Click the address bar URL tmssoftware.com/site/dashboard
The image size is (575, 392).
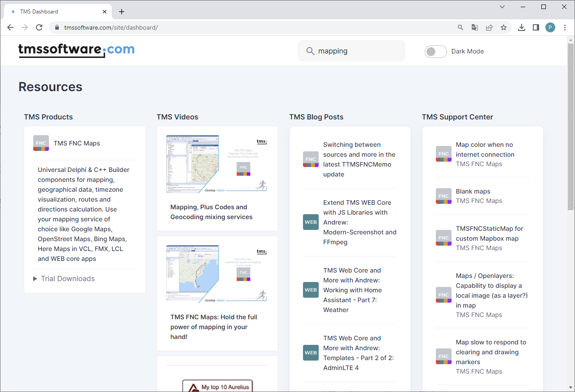pos(111,27)
